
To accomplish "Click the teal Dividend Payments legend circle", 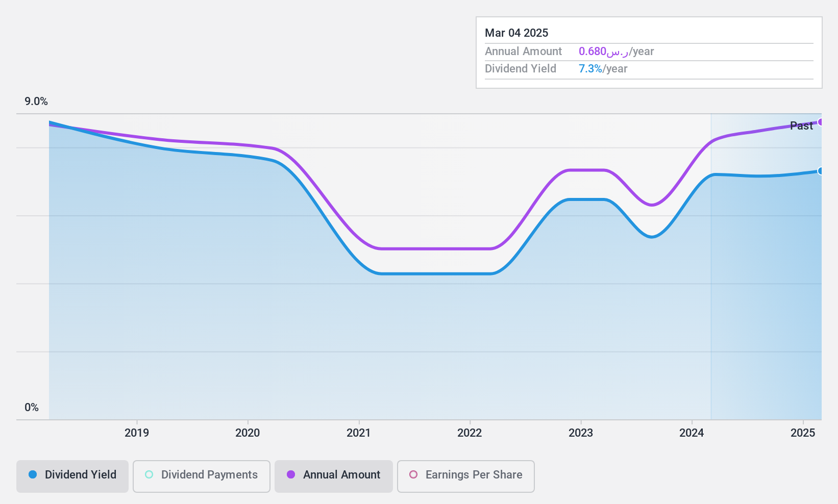I will [x=149, y=474].
